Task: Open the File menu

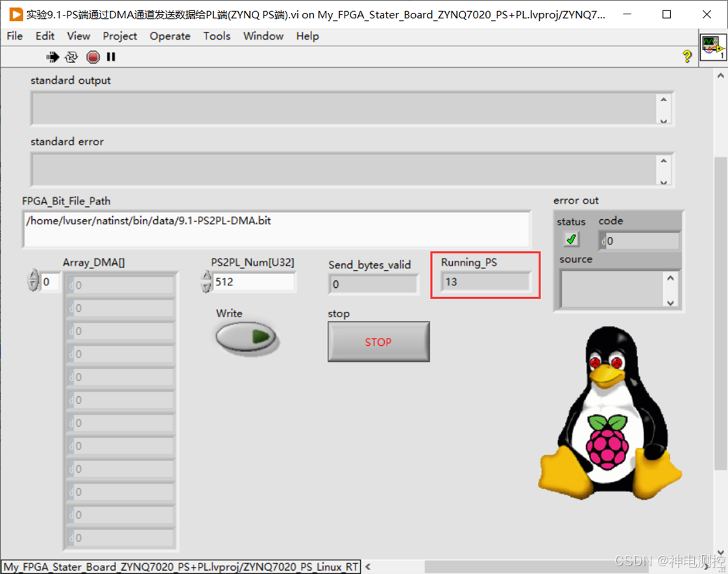Action: pos(14,36)
